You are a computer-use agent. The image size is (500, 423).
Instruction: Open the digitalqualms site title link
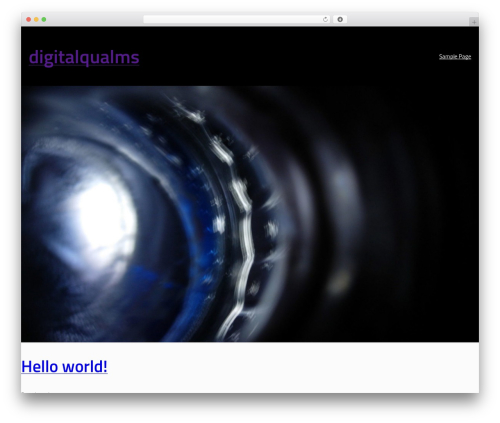click(84, 57)
